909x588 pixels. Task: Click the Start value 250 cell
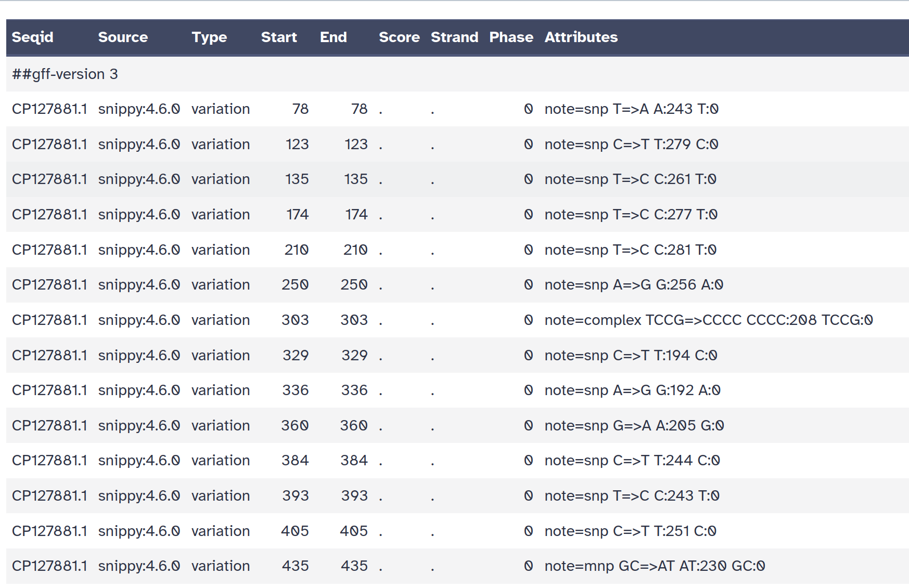coord(295,285)
